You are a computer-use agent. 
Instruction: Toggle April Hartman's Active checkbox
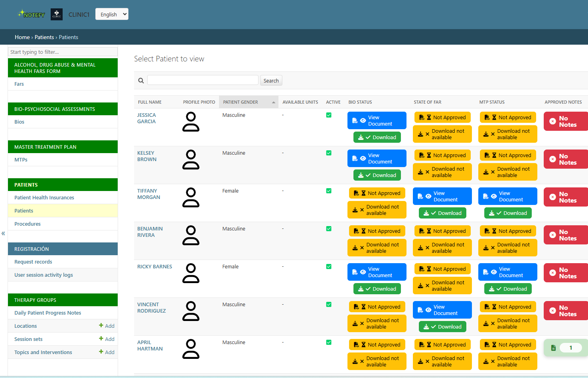pyautogui.click(x=329, y=343)
